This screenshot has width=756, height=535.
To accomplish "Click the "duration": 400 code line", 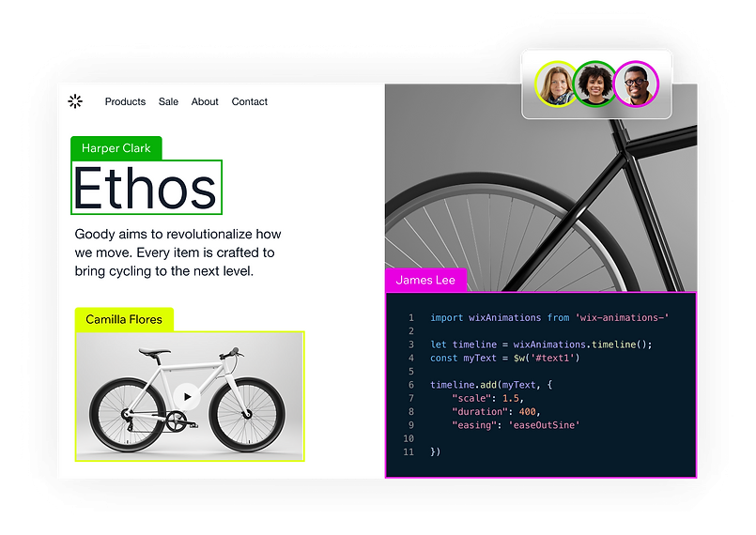I will [496, 412].
